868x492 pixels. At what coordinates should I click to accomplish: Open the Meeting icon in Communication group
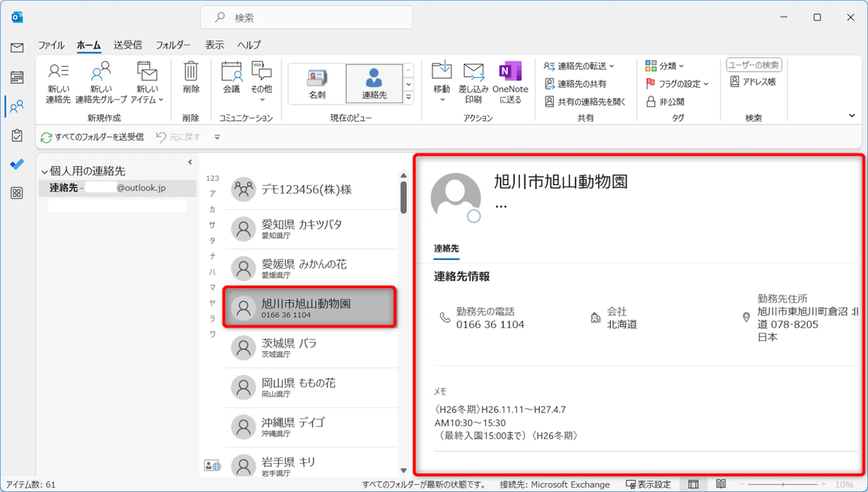point(231,72)
